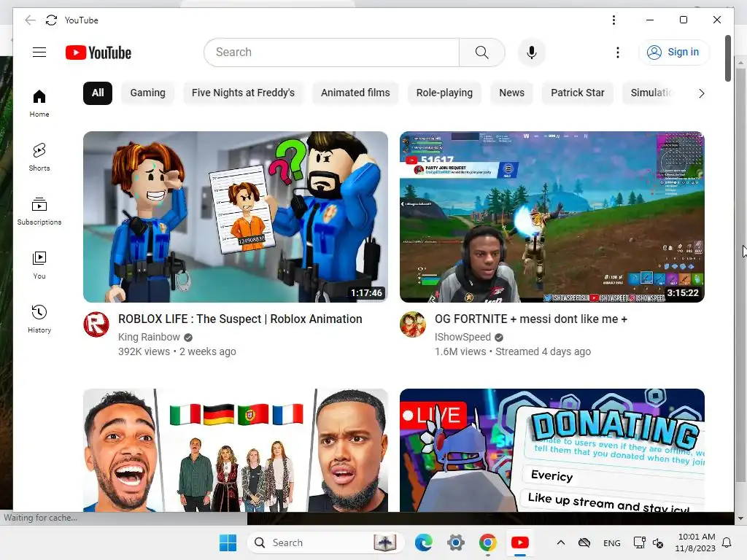Click the page vertical scrollbar thumb
The height and width of the screenshot is (560, 747).
click(x=727, y=58)
